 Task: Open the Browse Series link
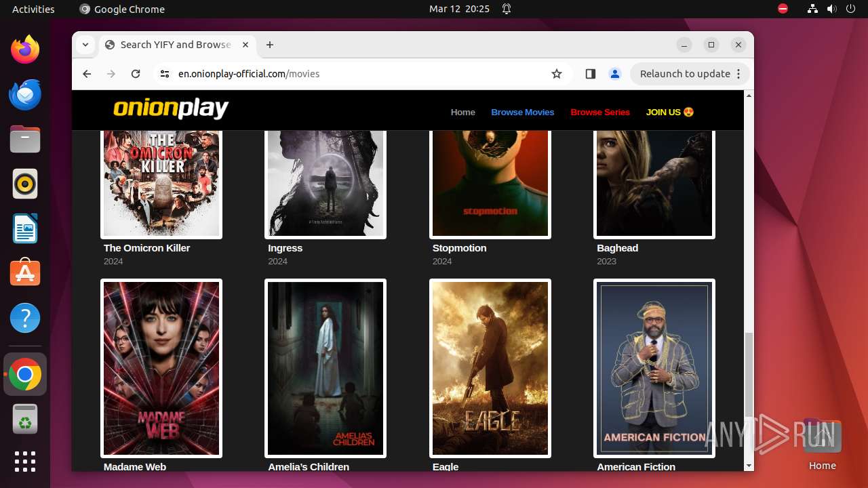[600, 112]
